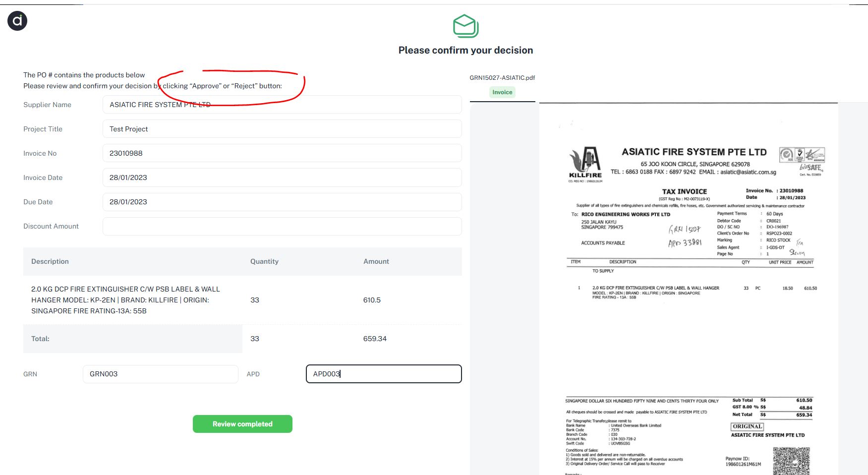Click the Killfire logo in invoice
Screen dimensions: 868x475
point(585,163)
